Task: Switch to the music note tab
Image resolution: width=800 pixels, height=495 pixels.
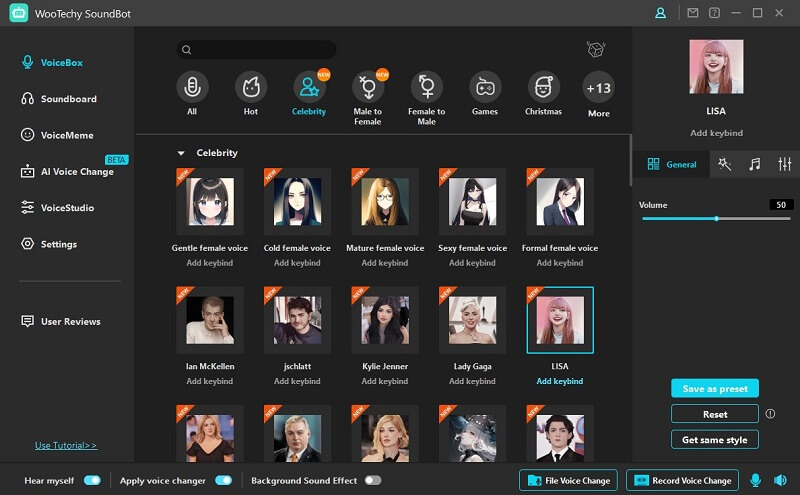Action: click(x=754, y=164)
